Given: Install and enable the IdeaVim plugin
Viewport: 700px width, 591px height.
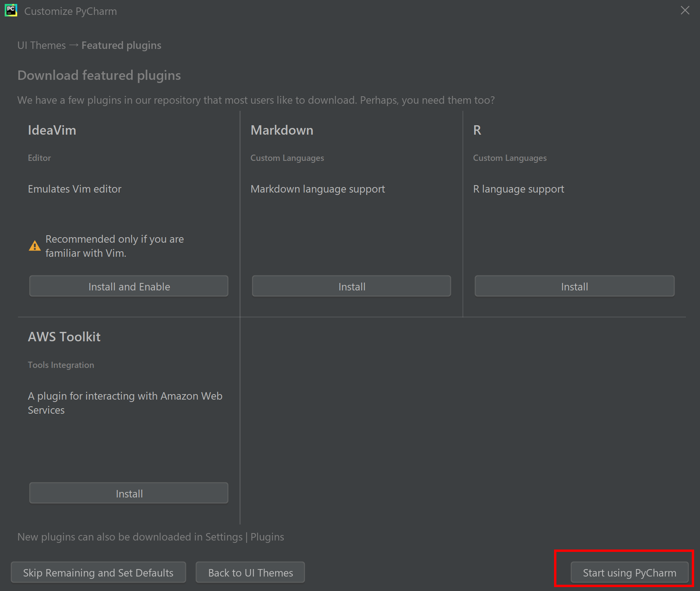Looking at the screenshot, I should click(129, 286).
